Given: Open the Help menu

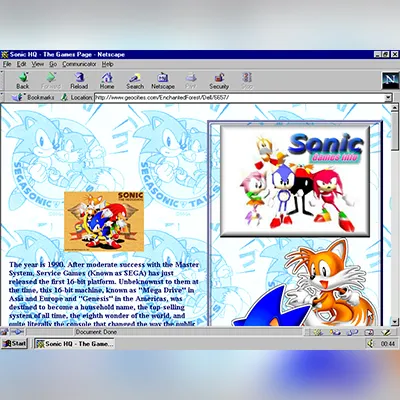Looking at the screenshot, I should click(108, 64).
